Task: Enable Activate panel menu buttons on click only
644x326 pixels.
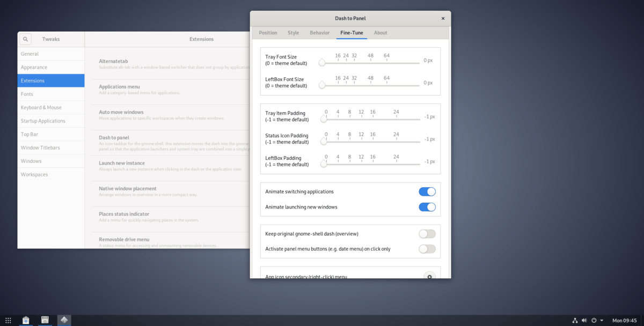Action: coord(427,249)
